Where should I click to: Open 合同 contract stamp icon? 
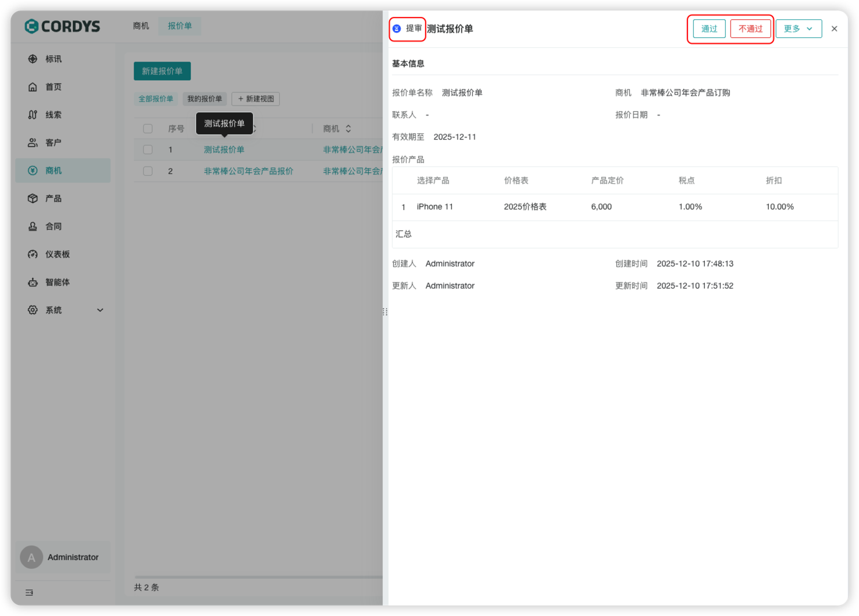(x=33, y=226)
